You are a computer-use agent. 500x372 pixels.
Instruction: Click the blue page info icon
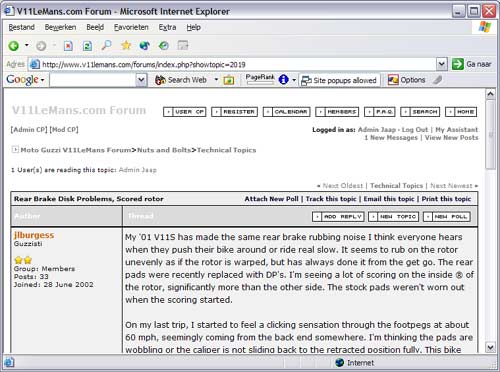283,80
